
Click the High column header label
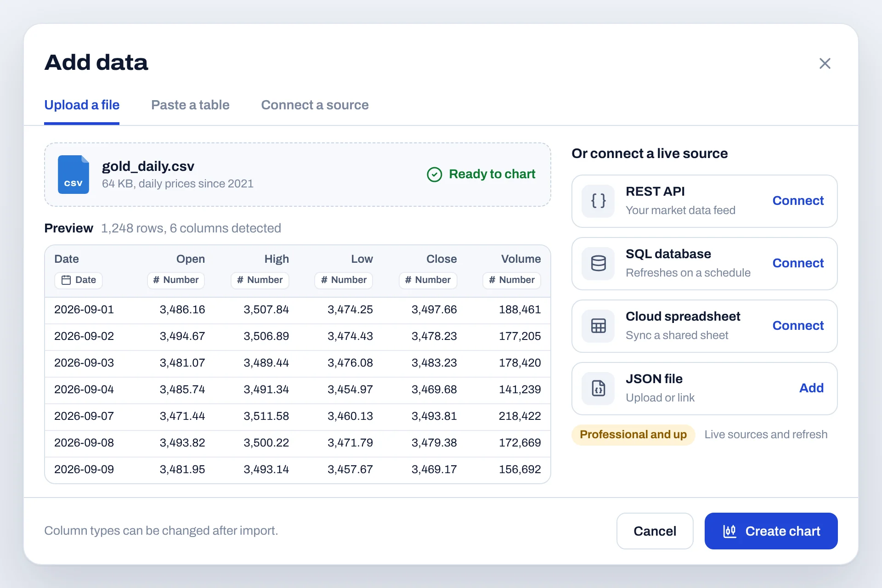[277, 259]
